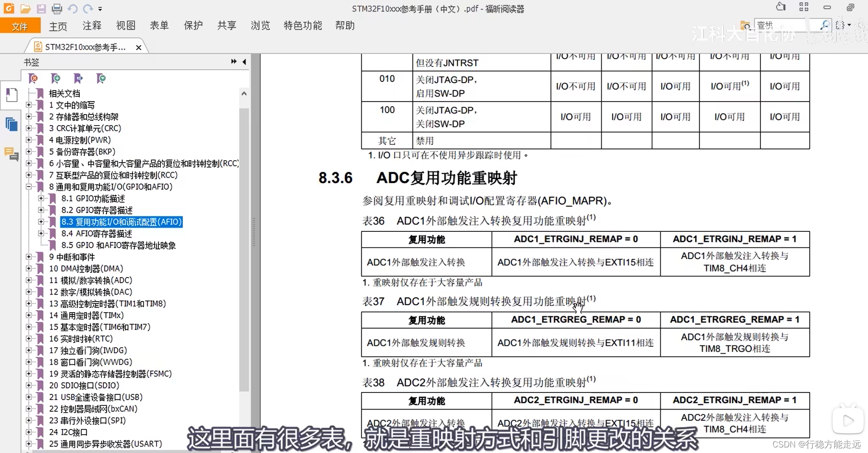The height and width of the screenshot is (453, 868).
Task: Click the magnifier icon in the find box
Action: coord(824,25)
